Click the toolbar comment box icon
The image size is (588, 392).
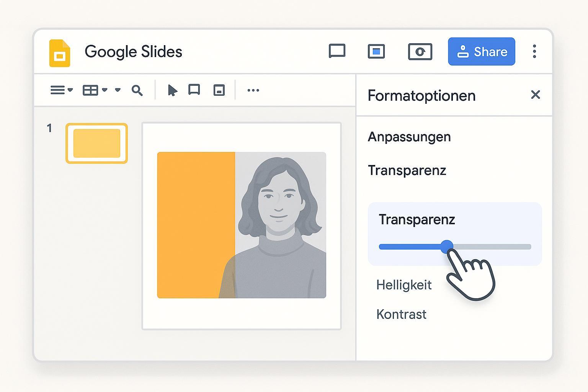click(x=194, y=90)
